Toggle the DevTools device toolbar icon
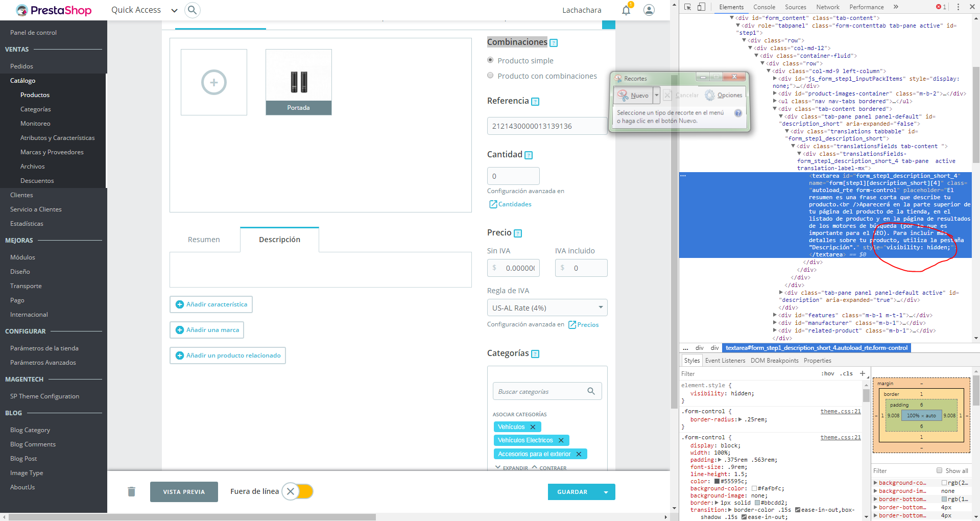 tap(701, 7)
